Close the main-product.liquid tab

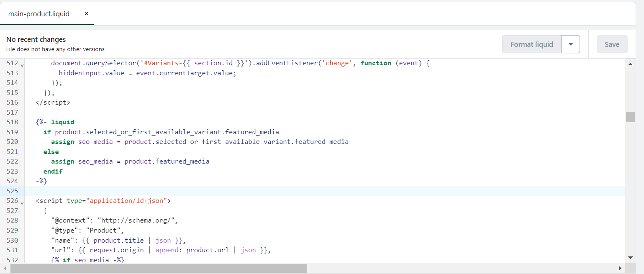(87, 13)
